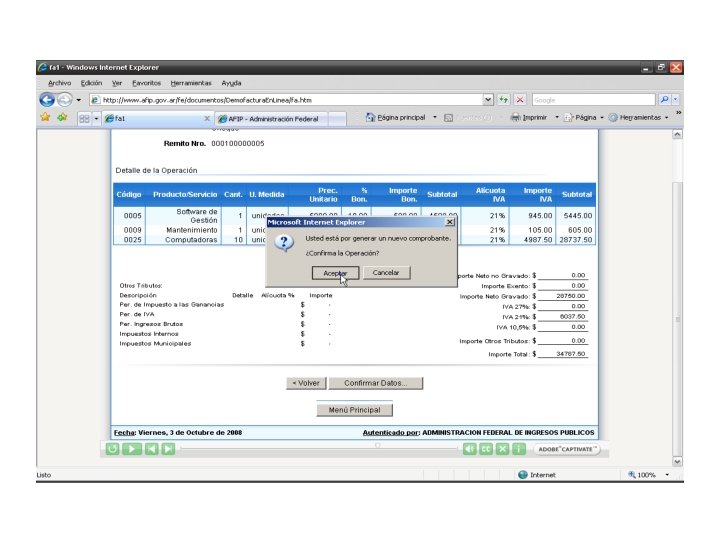This screenshot has width=720, height=540.
Task: Click the < Volver button
Action: [306, 383]
